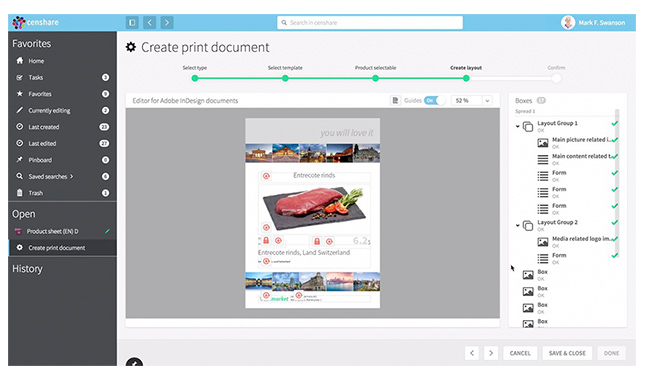Click the document icon beside Guides
Image resolution: width=646 pixels, height=380 pixels.
395,101
